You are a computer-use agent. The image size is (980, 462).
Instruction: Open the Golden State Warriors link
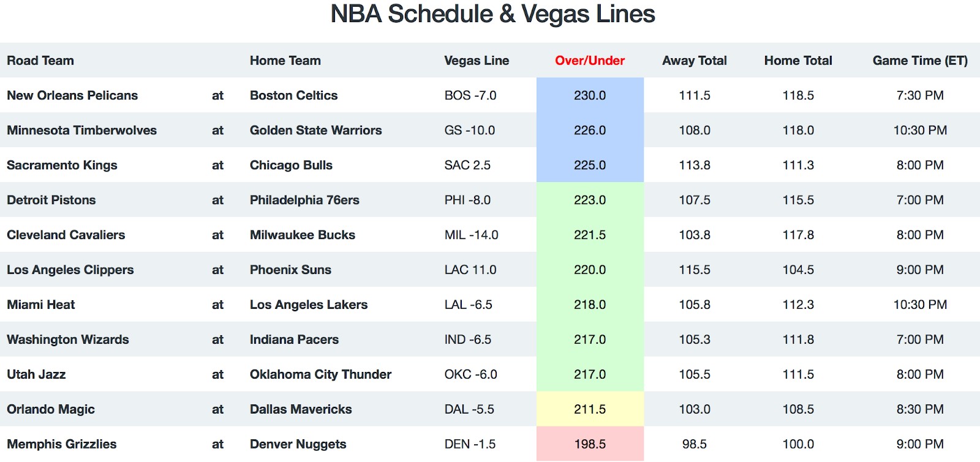point(315,131)
